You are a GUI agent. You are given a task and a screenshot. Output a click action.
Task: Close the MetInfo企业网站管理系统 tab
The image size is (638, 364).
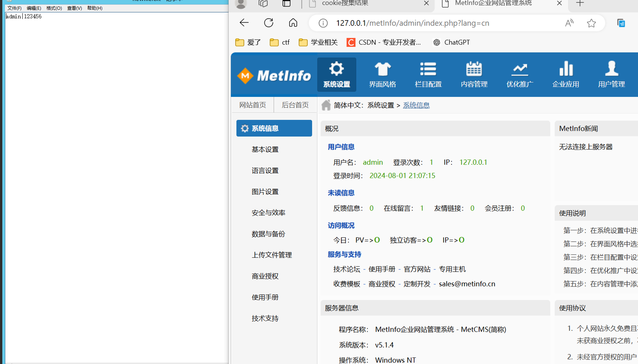tap(559, 3)
